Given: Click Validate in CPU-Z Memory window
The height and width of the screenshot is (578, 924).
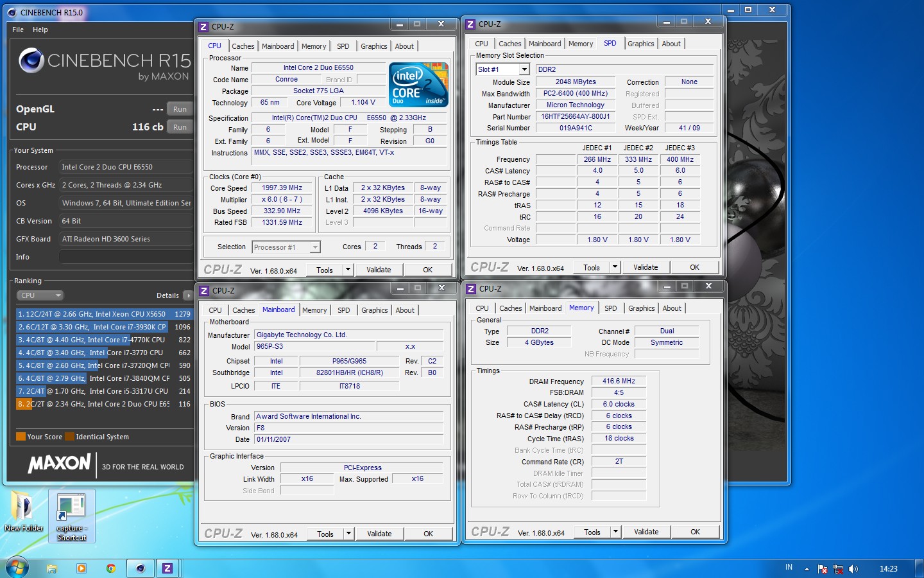Looking at the screenshot, I should point(646,532).
